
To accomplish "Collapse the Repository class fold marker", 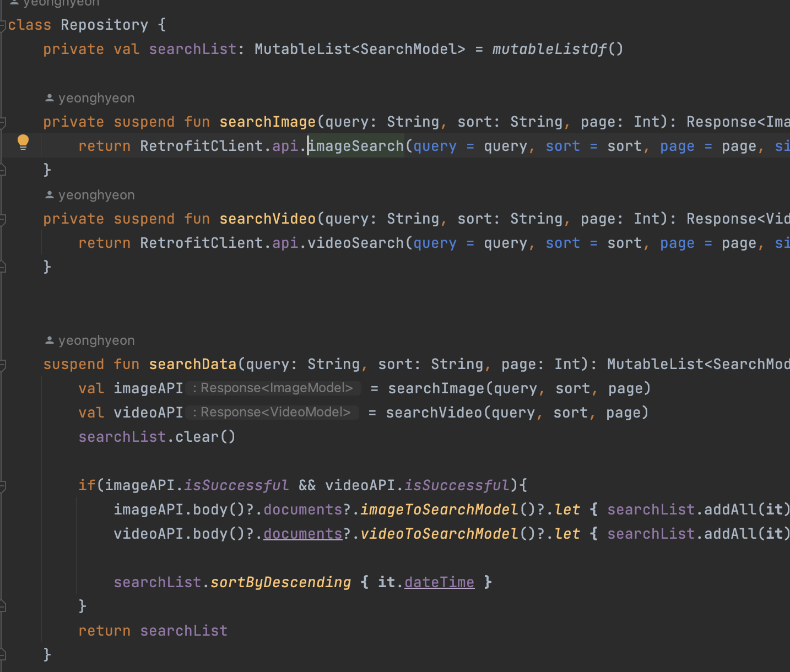I will pyautogui.click(x=2, y=25).
